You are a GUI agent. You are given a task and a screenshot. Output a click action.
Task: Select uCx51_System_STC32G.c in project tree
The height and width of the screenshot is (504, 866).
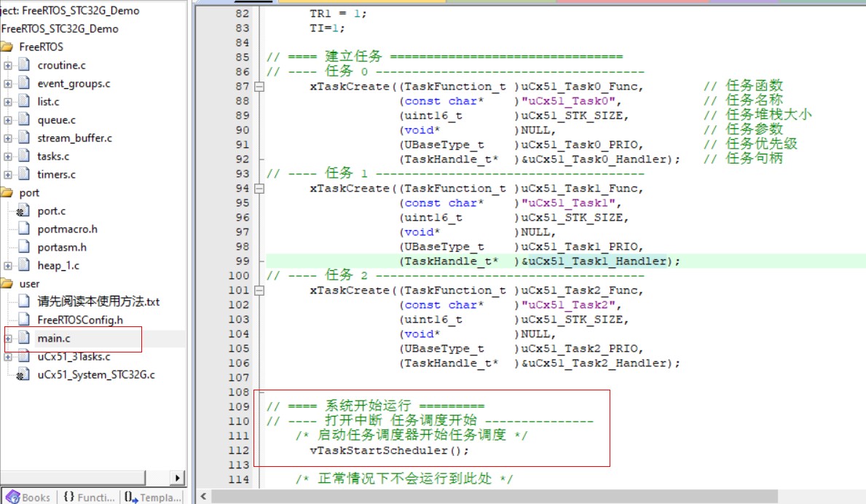point(96,375)
